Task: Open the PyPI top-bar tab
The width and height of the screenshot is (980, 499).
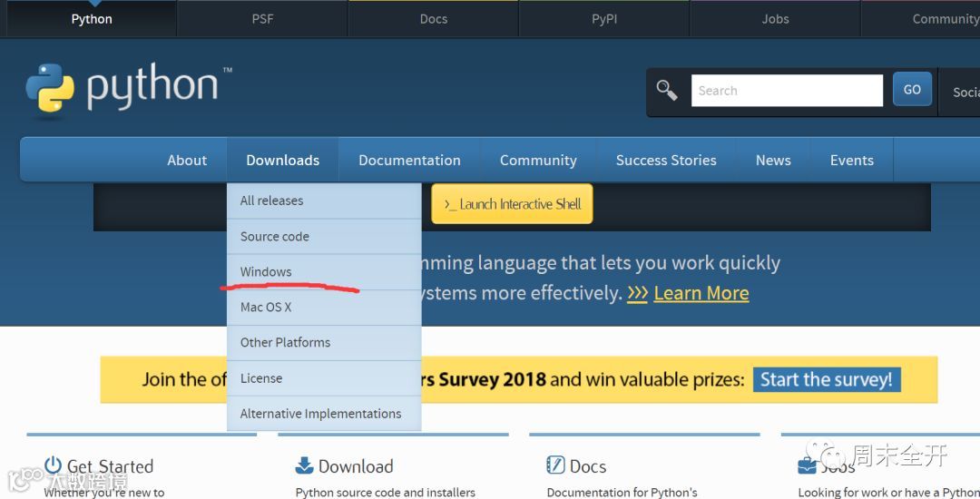Action: point(604,19)
